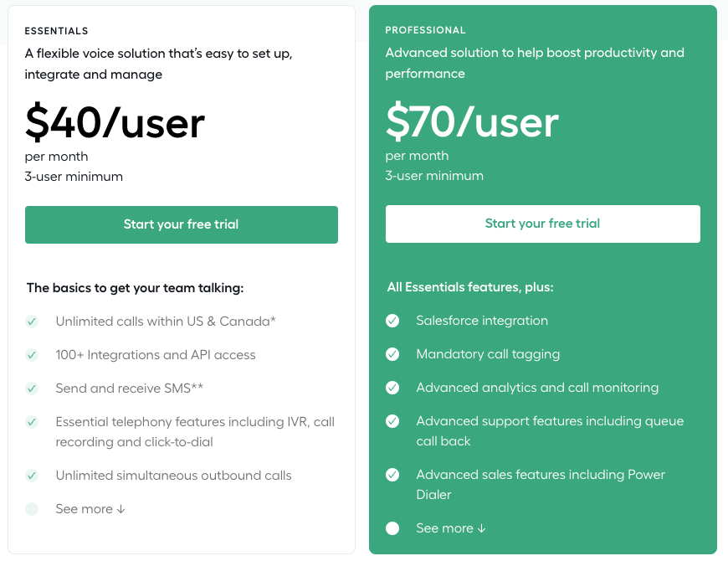Image resolution: width=728 pixels, height=561 pixels.
Task: Select the PROFESSIONAL plan heading
Action: click(x=425, y=30)
